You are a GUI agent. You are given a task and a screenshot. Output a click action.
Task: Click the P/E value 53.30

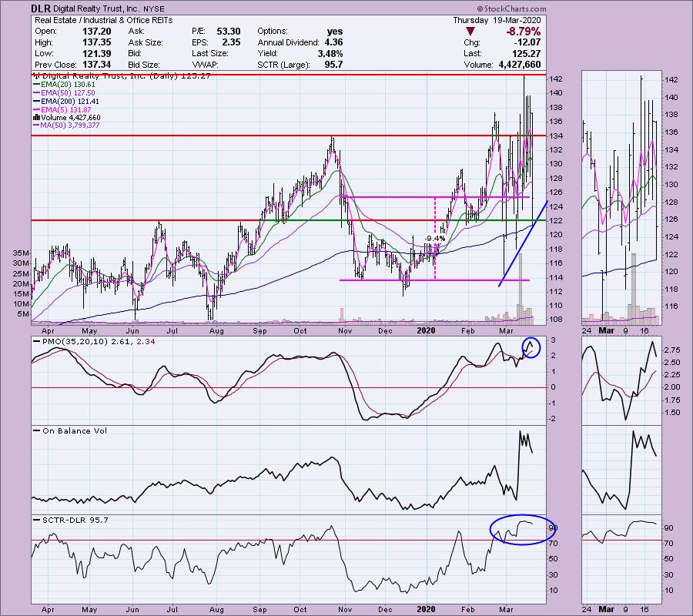pyautogui.click(x=229, y=32)
